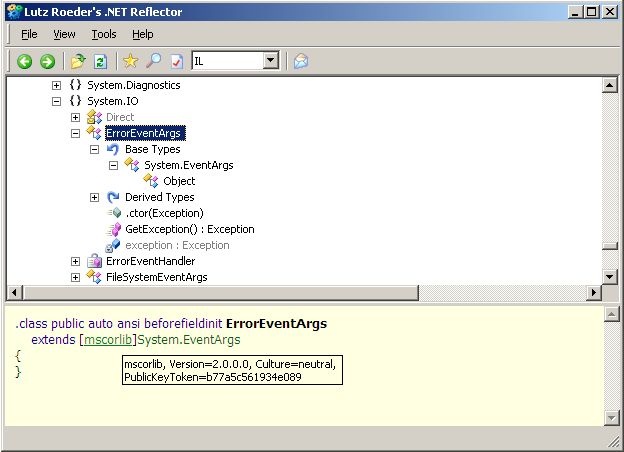
Task: Click the Derived Types arrow icon
Action: tap(113, 197)
